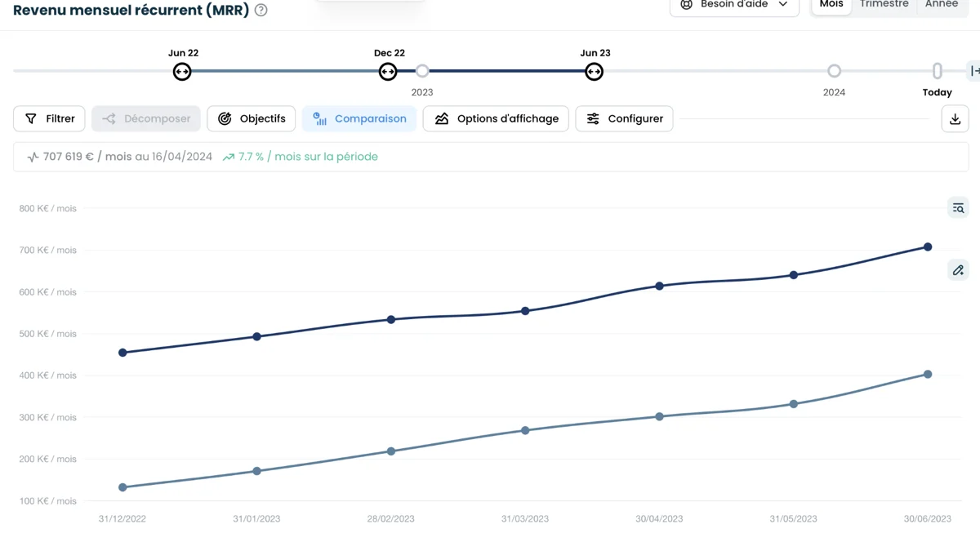Click the Today marker on timeline

(938, 72)
